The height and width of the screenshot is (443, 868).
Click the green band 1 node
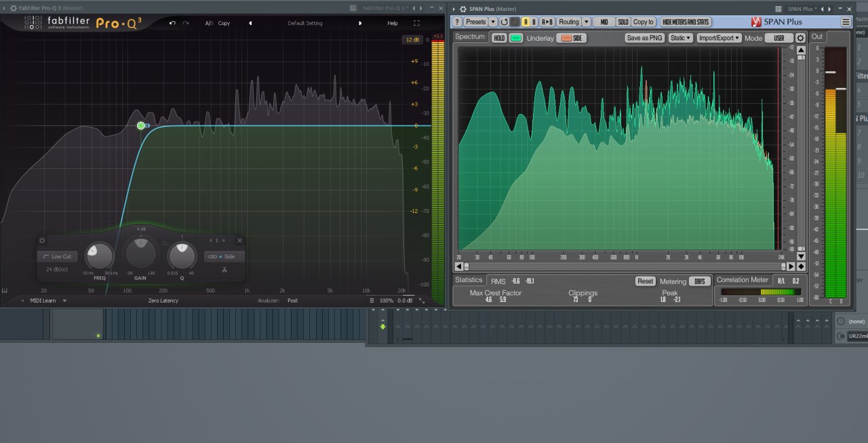pos(141,126)
